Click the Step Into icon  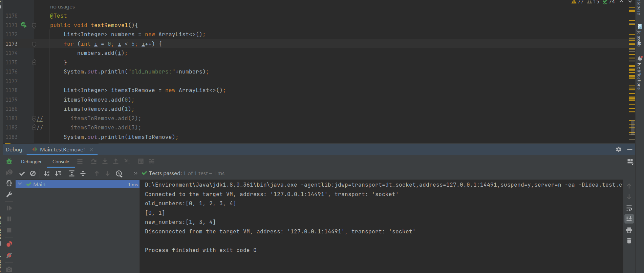tap(105, 161)
